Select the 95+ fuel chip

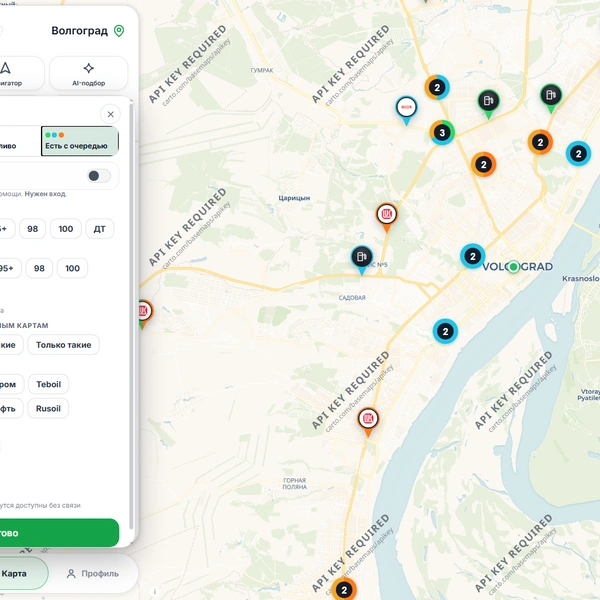pos(8,268)
